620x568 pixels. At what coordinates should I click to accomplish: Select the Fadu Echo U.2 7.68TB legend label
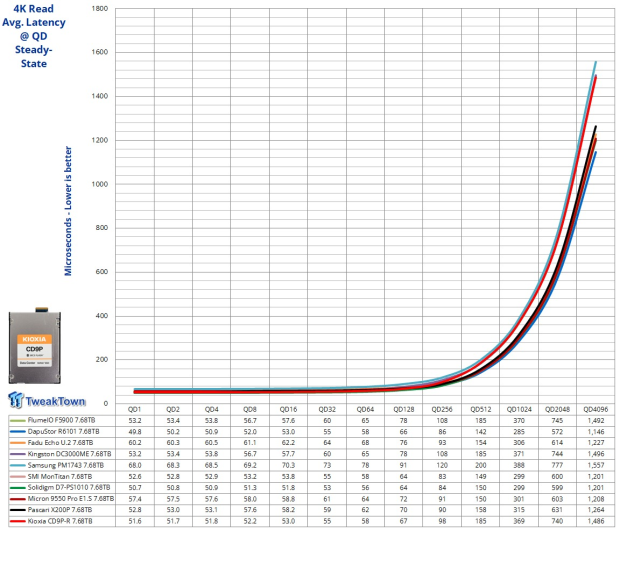pyautogui.click(x=60, y=443)
